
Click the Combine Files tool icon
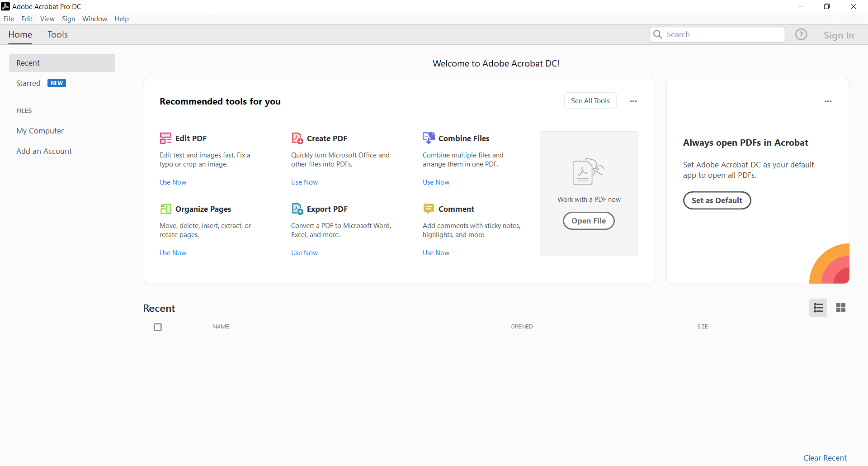pos(429,138)
